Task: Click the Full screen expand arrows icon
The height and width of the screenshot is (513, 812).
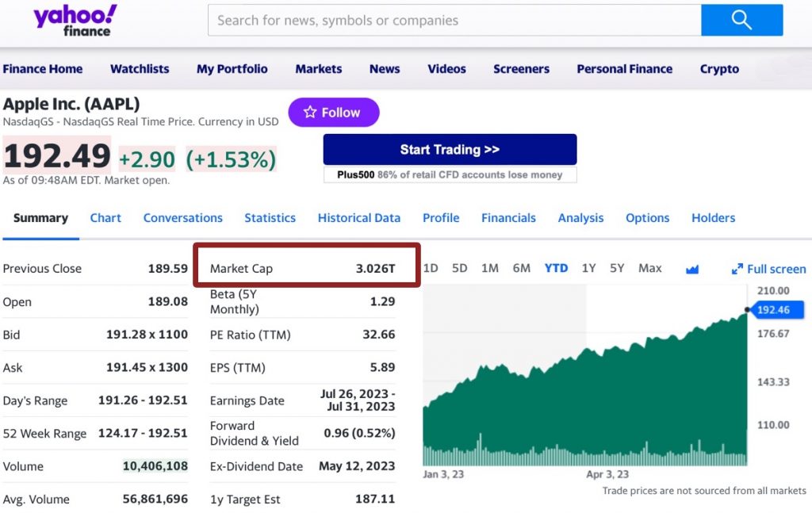Action: 737,269
